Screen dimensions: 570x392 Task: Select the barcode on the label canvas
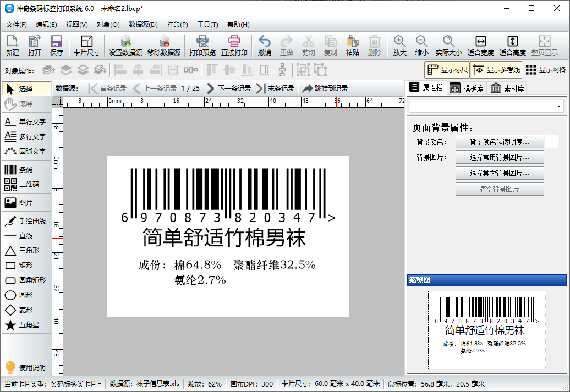[228, 195]
